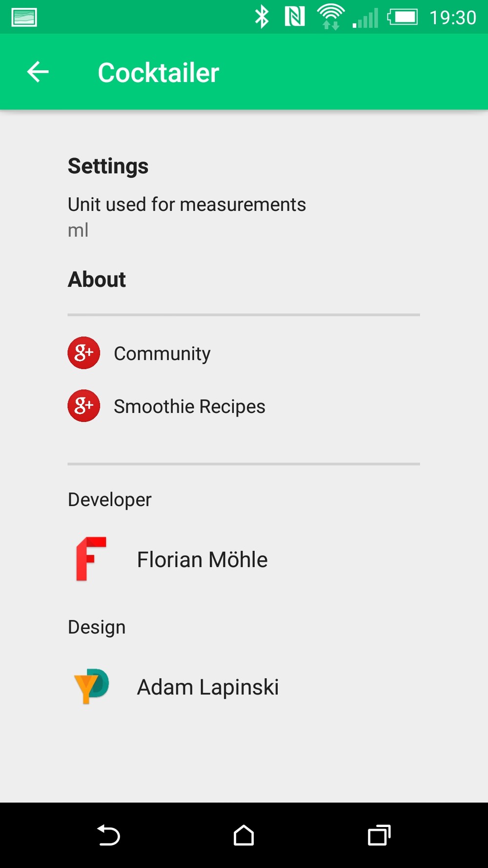Open the unit used for measurements setting
This screenshot has height=868, width=488.
point(187,205)
